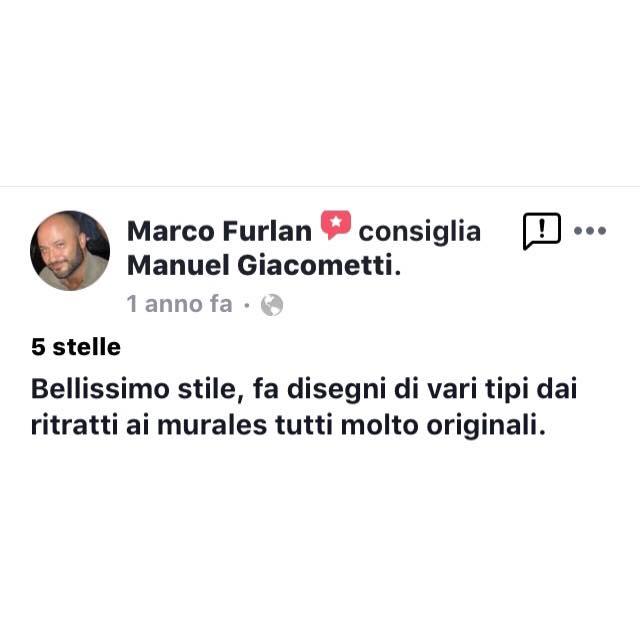The height and width of the screenshot is (640, 640).
Task: Click the word "stile" in the review text
Action: [x=208, y=390]
